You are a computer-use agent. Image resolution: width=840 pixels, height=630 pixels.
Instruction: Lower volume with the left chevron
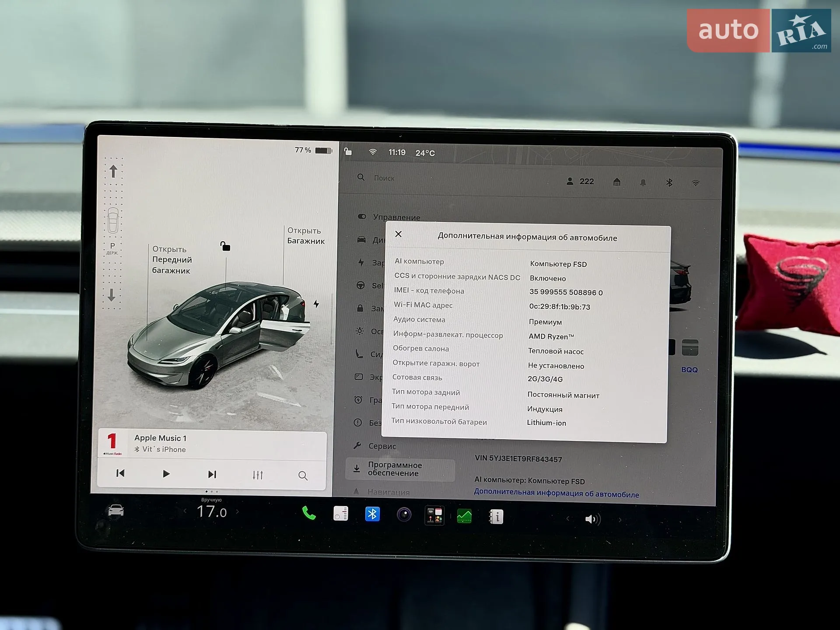[x=567, y=519]
